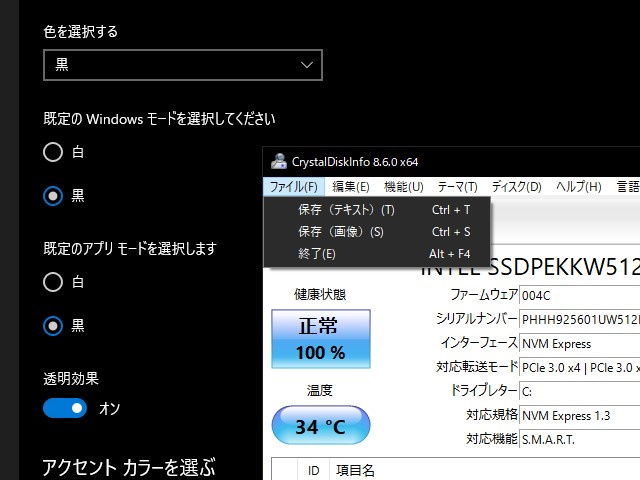Screen dimensions: 640x480
Task: Choose 保存（テキスト）(T) menu entry
Action: [x=377, y=210]
